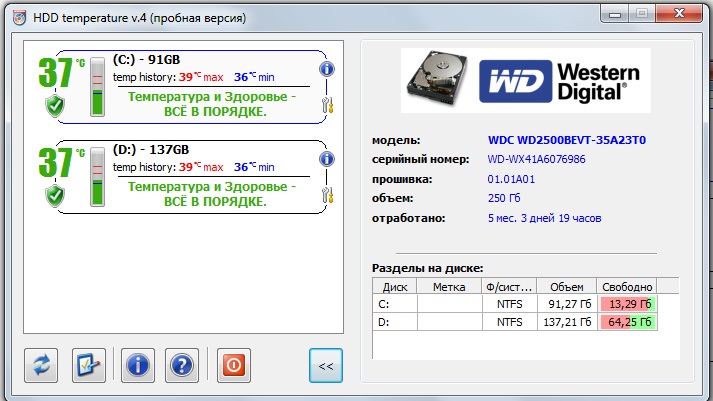Click model value WDC WD2500BEVT-35A23T0

[x=567, y=140]
